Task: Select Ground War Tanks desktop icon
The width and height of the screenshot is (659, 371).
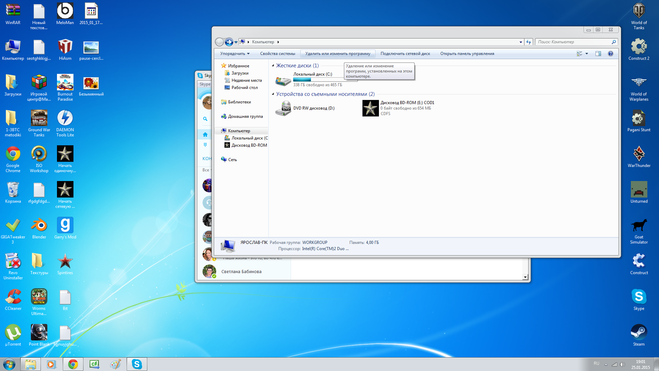Action: [x=39, y=123]
